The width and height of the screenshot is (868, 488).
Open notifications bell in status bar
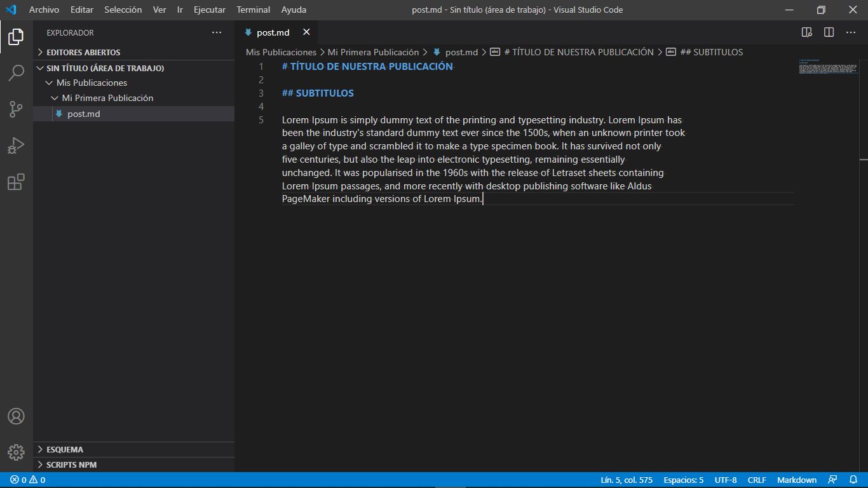pos(853,480)
